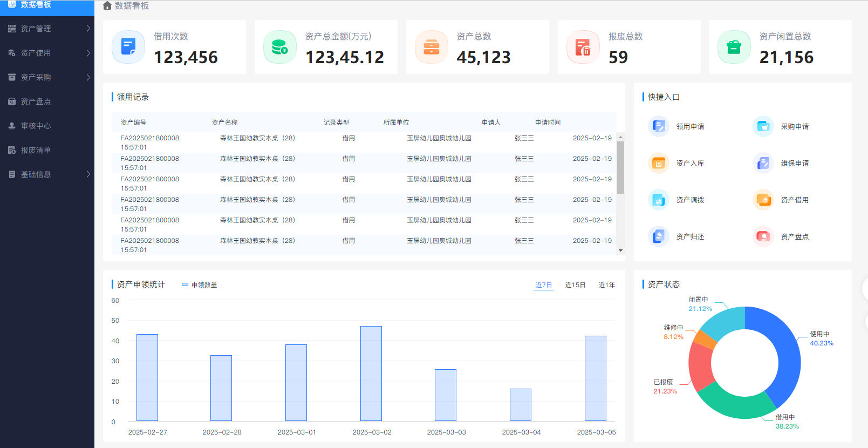The height and width of the screenshot is (448, 868).
Task: Click the bar for 2025-02-27
Action: coord(147,378)
